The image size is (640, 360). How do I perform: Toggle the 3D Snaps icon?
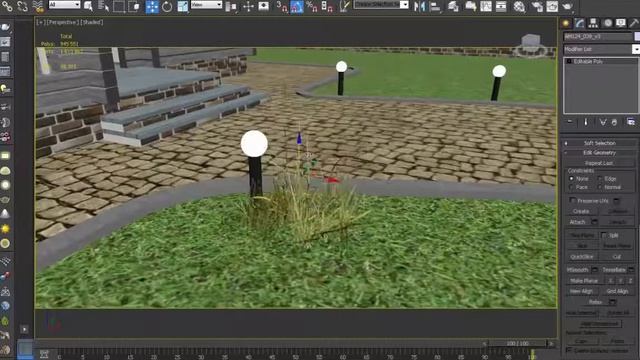tap(282, 6)
